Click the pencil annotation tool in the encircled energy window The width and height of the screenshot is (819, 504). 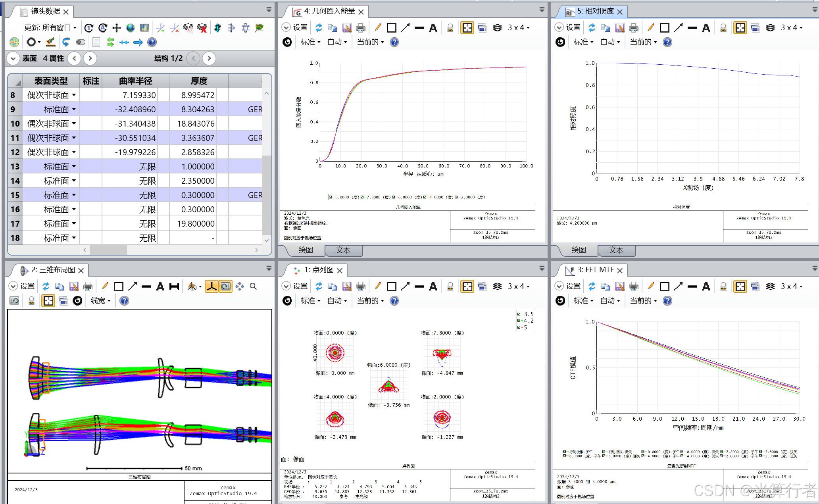(x=377, y=28)
